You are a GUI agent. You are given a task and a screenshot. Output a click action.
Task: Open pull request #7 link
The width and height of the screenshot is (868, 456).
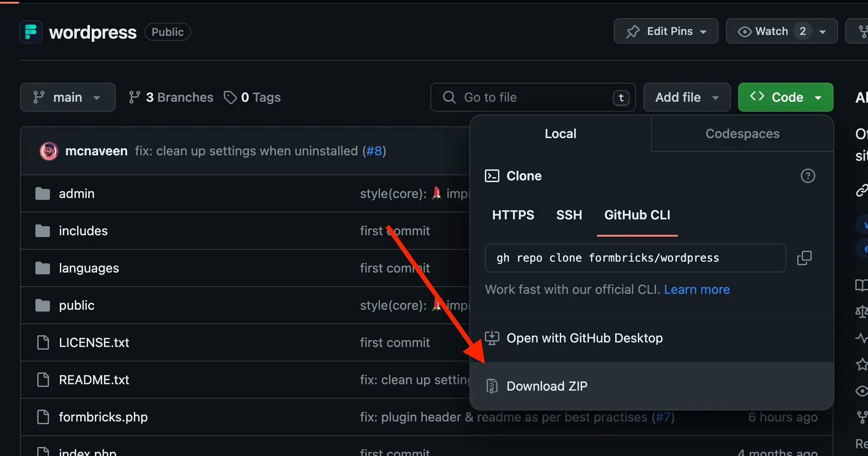[x=663, y=417]
